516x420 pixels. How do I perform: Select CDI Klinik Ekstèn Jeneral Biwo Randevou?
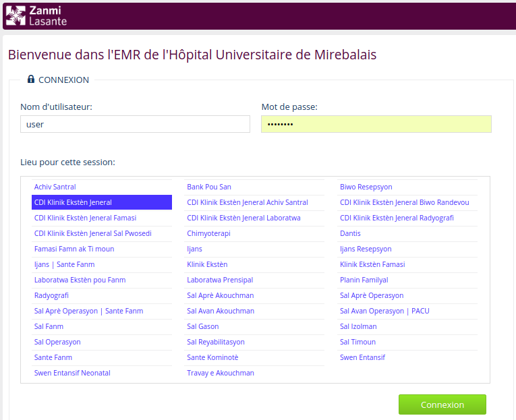click(407, 202)
